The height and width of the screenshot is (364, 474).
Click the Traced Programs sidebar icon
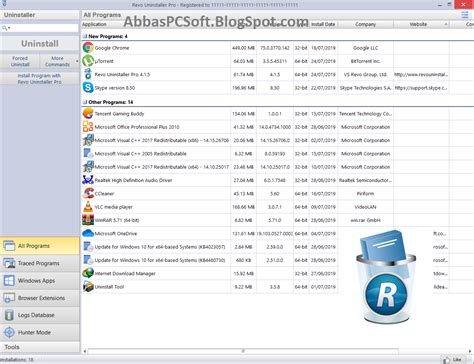pos(9,263)
